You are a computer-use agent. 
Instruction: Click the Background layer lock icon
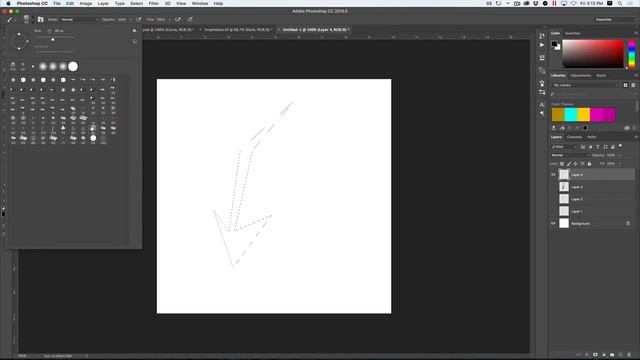point(628,223)
